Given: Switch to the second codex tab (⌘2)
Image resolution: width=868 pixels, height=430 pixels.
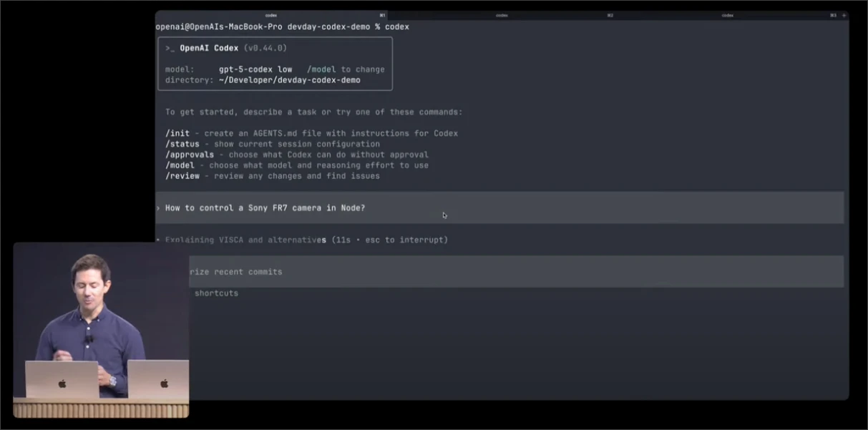Looking at the screenshot, I should tap(502, 15).
